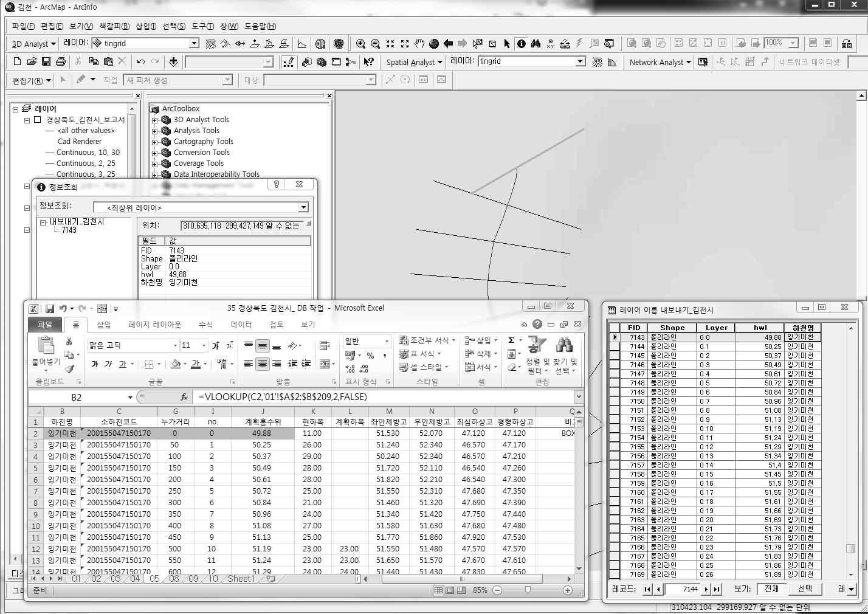The height and width of the screenshot is (614, 868).
Task: Jump to first record in attribute table
Action: pyautogui.click(x=647, y=589)
